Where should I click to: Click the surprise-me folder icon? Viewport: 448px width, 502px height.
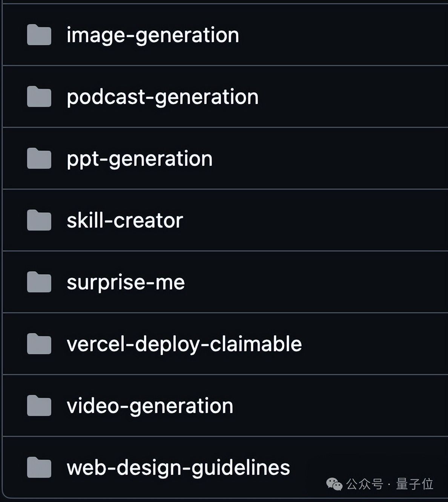coord(39,282)
